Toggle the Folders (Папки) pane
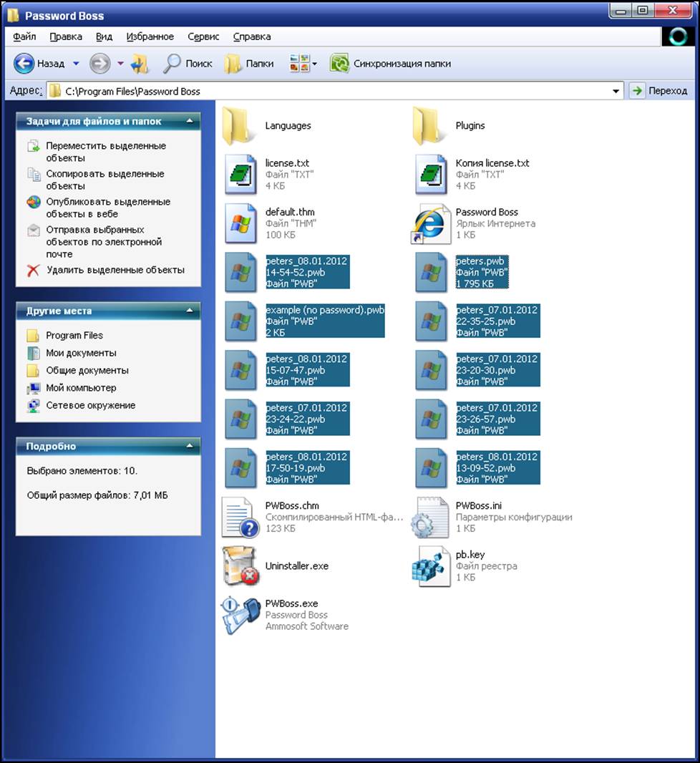The width and height of the screenshot is (700, 763). [249, 64]
